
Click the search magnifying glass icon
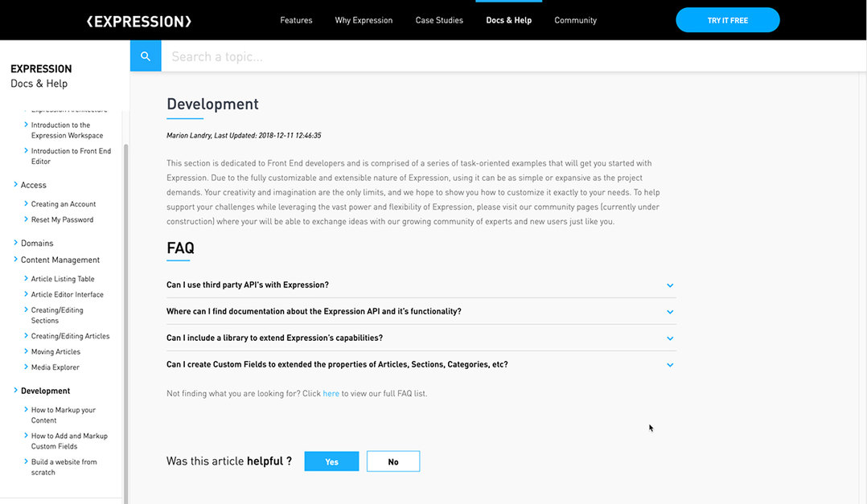coord(145,55)
